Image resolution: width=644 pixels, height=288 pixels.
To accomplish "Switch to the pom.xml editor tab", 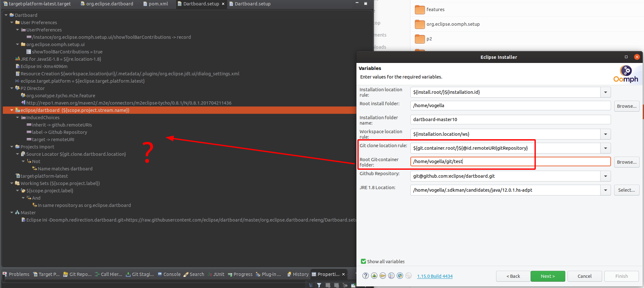I will point(156,4).
